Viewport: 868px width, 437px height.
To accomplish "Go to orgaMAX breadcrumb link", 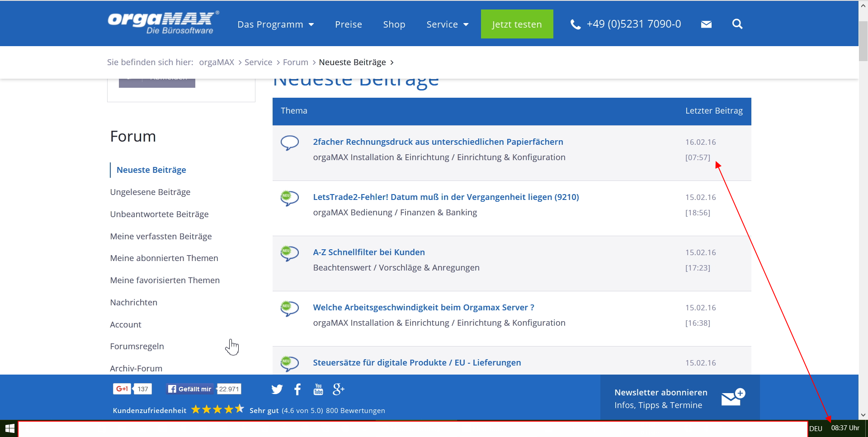I will click(x=217, y=62).
